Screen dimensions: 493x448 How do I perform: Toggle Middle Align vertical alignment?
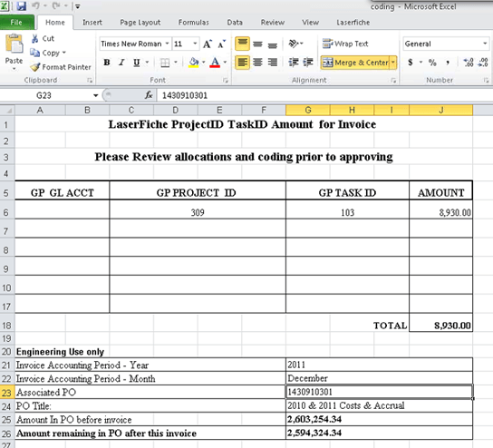[257, 44]
